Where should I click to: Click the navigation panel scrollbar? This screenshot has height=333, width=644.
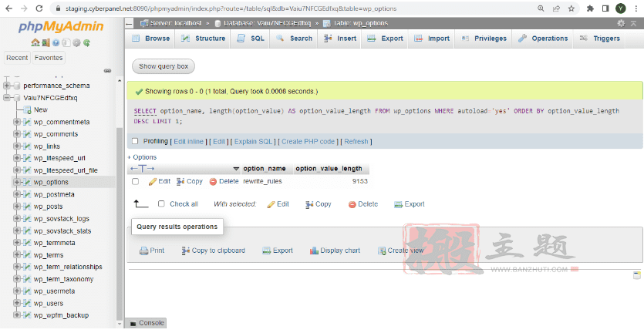coord(120,222)
